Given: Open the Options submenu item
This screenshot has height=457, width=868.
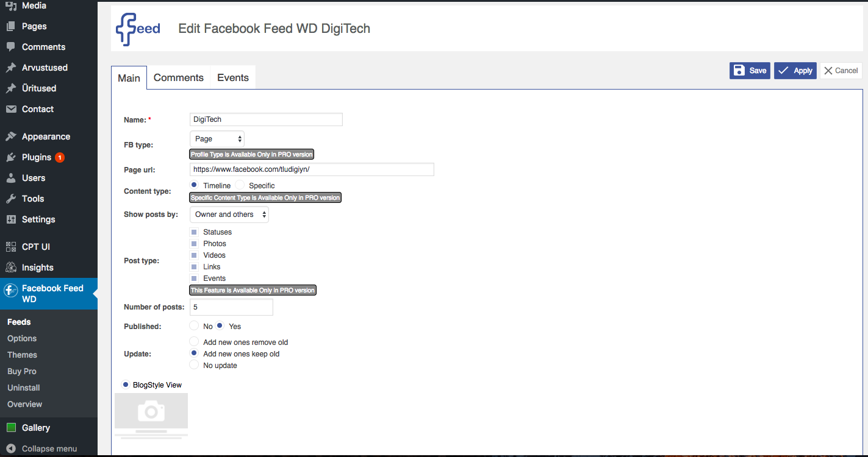Looking at the screenshot, I should [x=22, y=338].
